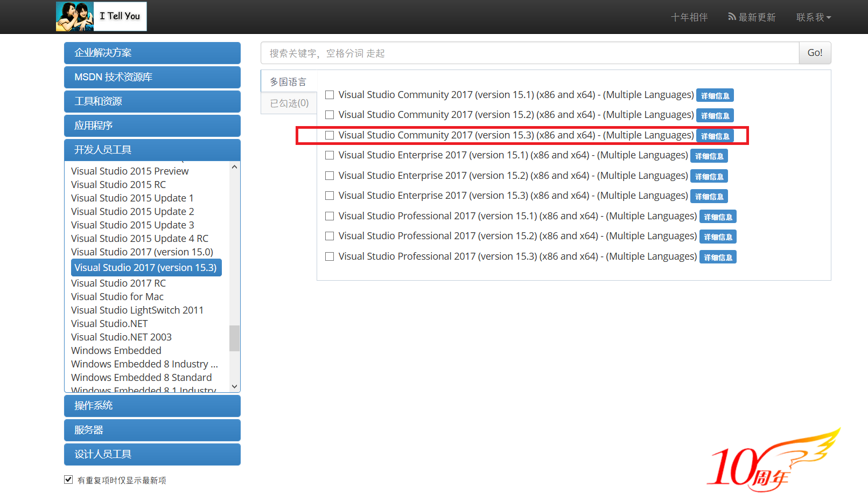This screenshot has width=868, height=493.
Task: Open 详细信息 for Professional 2017 version 15.1
Action: click(x=718, y=217)
